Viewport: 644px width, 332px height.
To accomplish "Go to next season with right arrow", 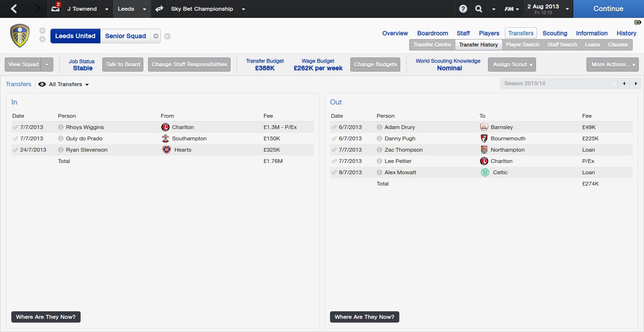I will 636,83.
